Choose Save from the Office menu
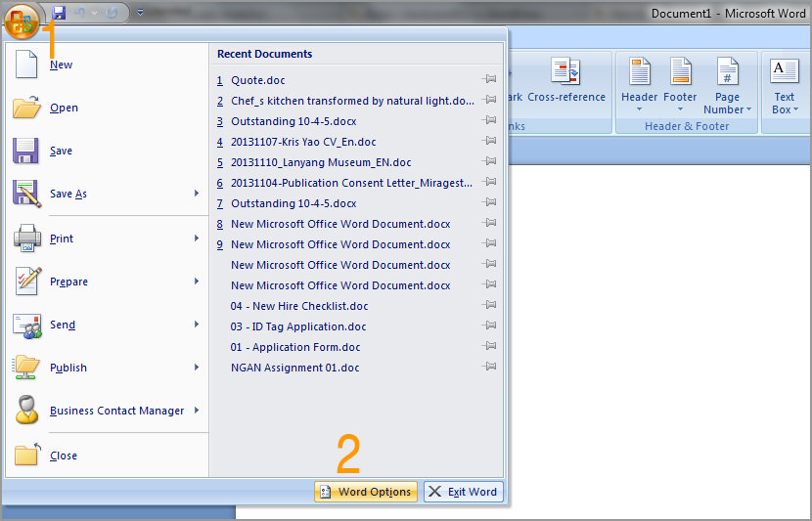 [x=107, y=151]
